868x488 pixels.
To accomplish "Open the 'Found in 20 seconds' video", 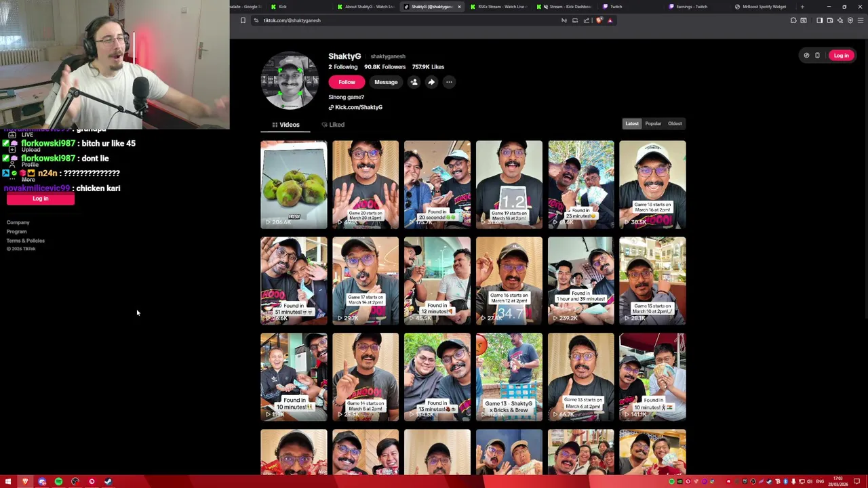I will (x=437, y=184).
